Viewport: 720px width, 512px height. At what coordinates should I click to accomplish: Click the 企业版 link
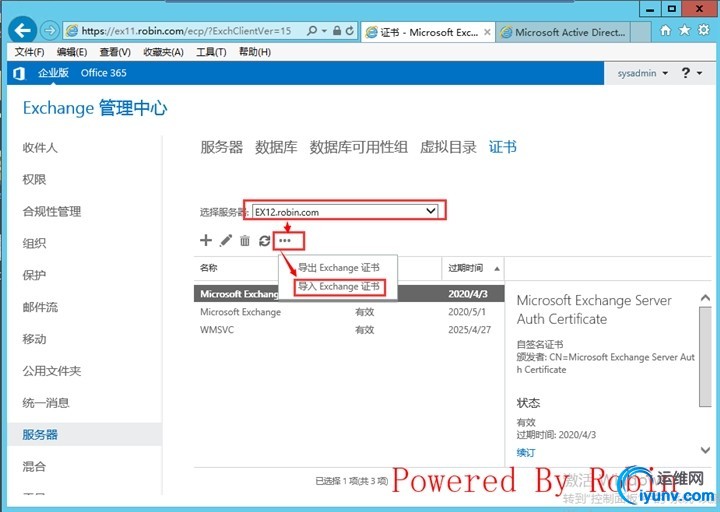pos(53,73)
